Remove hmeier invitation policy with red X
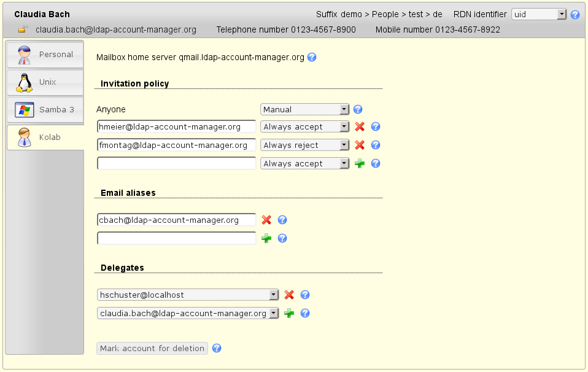The width and height of the screenshot is (588, 372). [x=360, y=127]
